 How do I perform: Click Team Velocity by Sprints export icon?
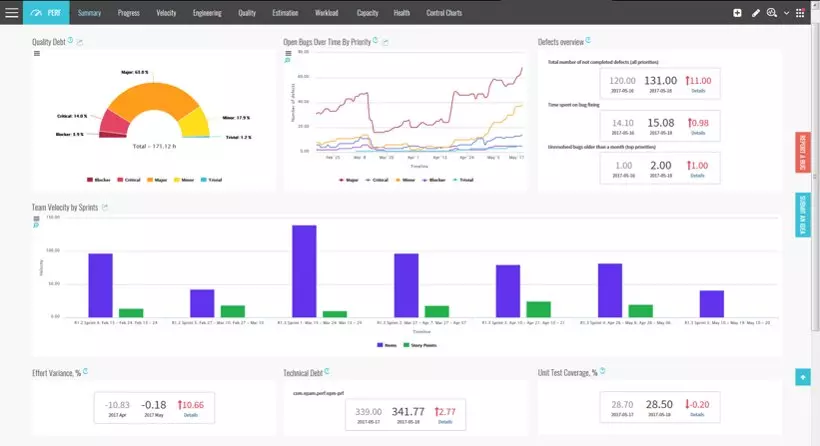105,208
